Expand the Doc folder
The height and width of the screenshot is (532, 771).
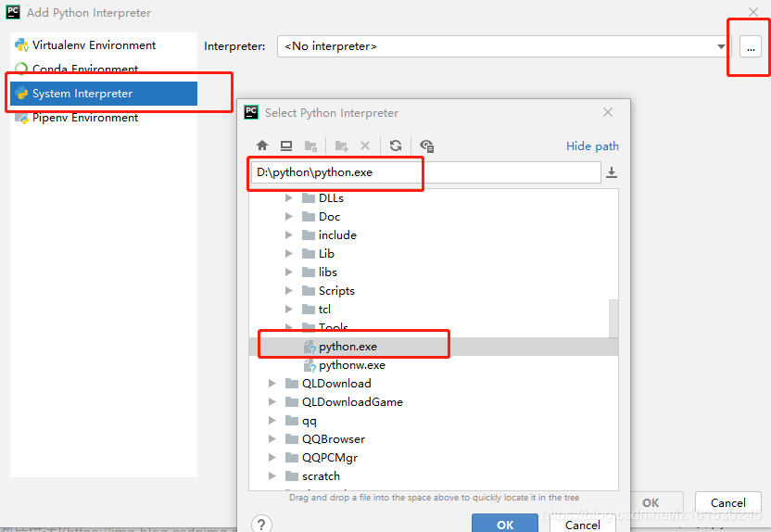point(288,216)
